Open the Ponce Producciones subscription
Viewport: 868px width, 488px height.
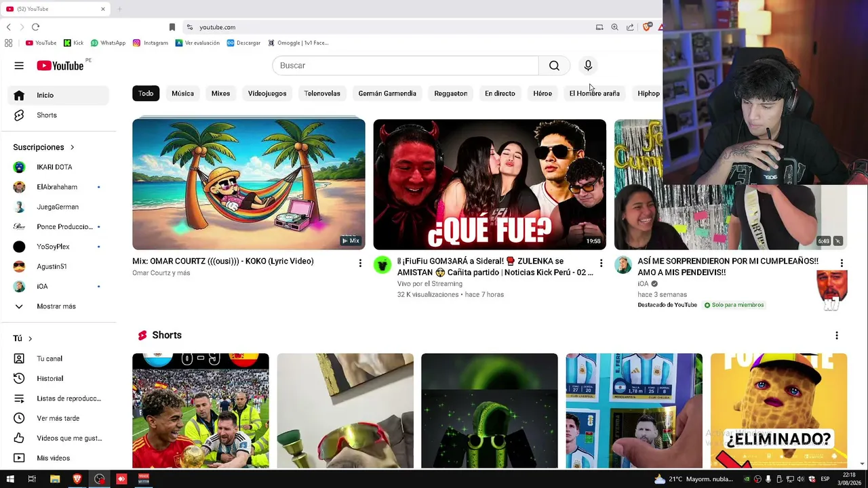click(x=58, y=227)
